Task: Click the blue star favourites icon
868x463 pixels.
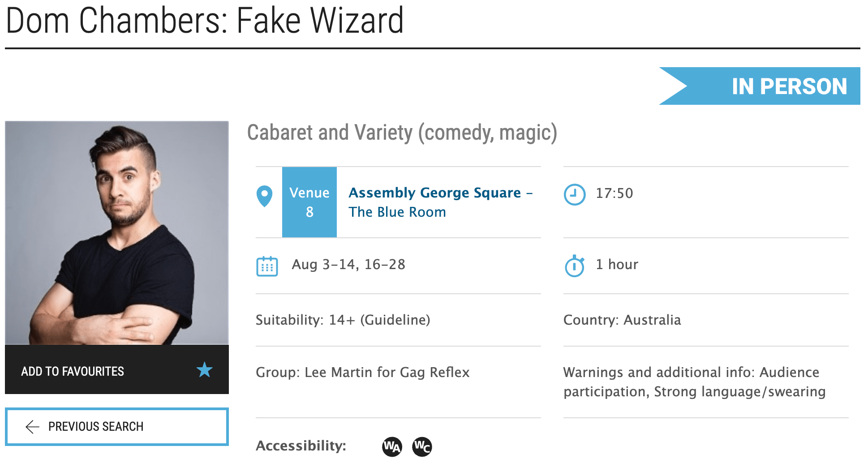Action: [204, 370]
